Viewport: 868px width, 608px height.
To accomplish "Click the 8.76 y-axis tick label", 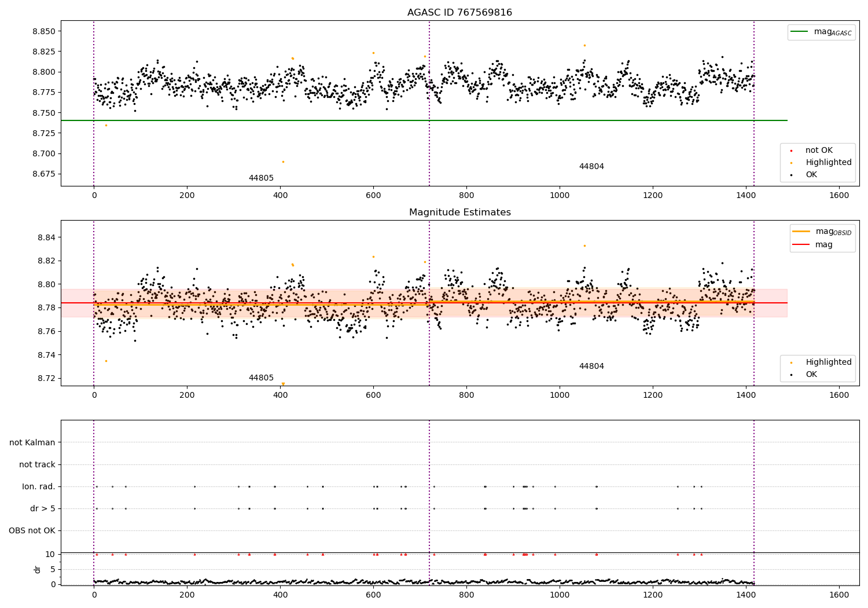I will (x=47, y=332).
